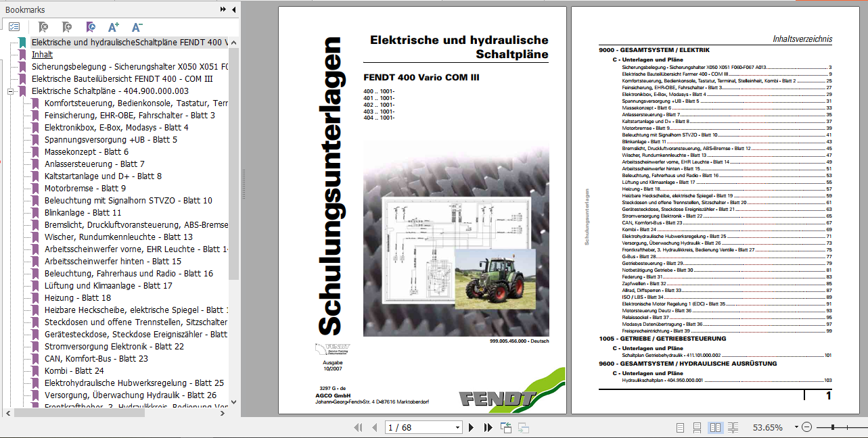Open bookmark Beleuchtung, Fahrerhaus und Radio - Blatt 16
This screenshot has height=438, width=868.
click(x=129, y=273)
